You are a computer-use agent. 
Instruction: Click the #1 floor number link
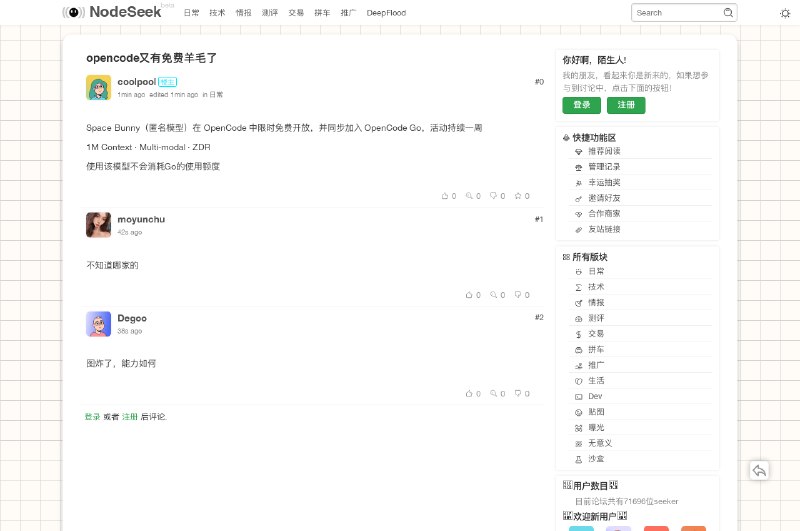pos(539,219)
